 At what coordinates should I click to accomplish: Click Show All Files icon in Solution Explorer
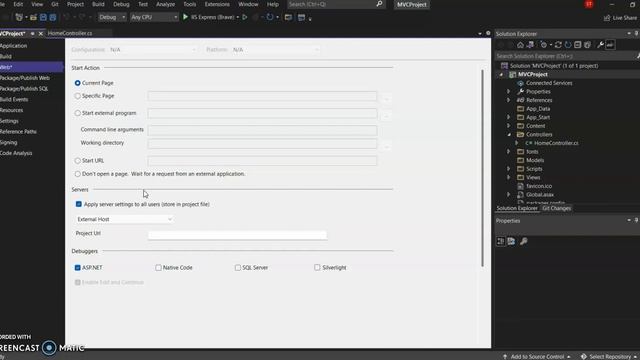[x=587, y=45]
